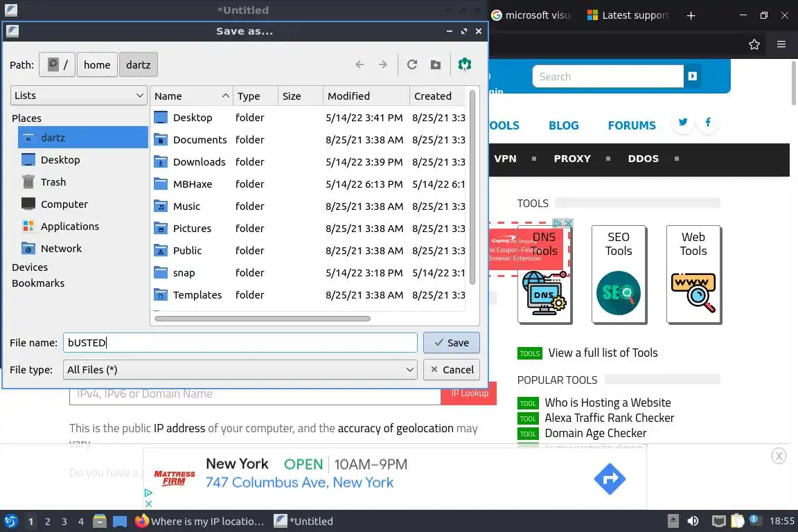Click the path edit icon before slash

click(x=53, y=64)
